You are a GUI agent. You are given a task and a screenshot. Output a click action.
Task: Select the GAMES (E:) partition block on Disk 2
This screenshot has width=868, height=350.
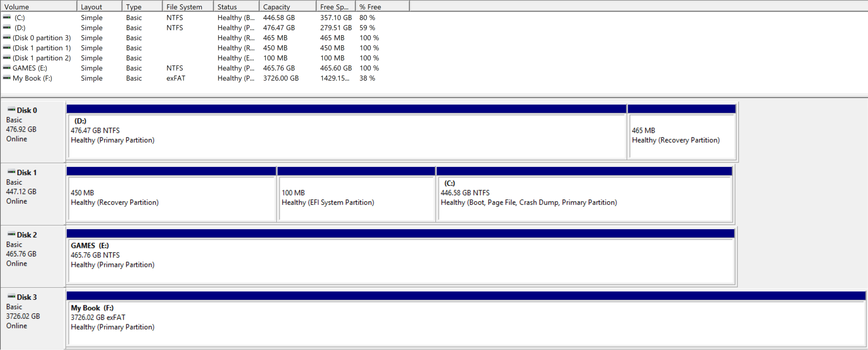[x=401, y=261]
